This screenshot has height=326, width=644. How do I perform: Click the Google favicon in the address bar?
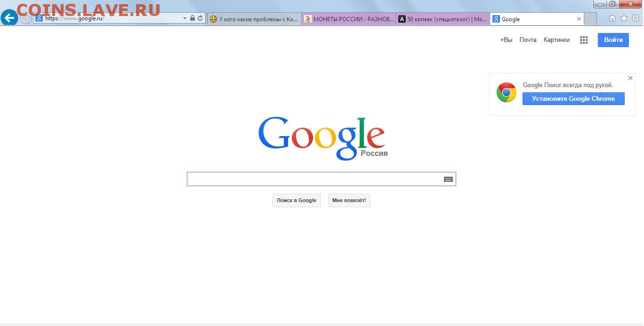click(x=40, y=18)
